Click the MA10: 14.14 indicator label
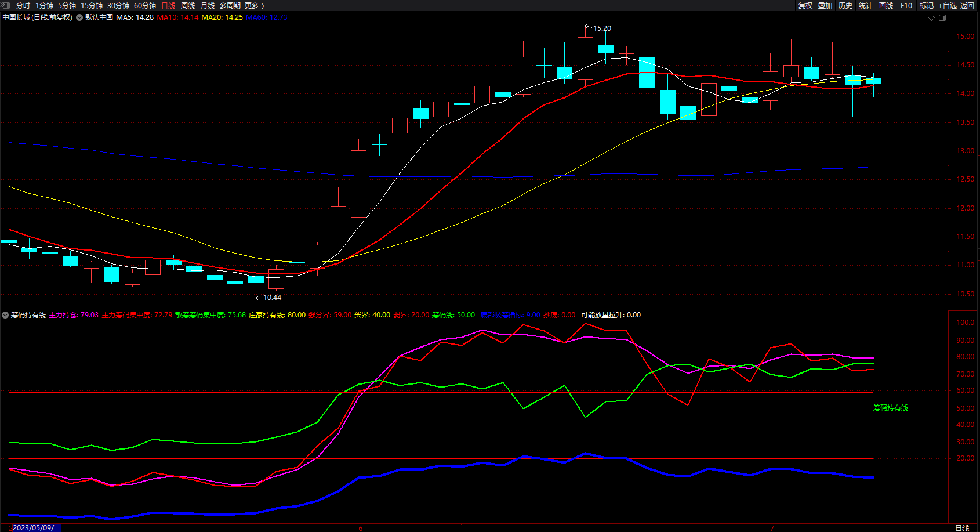The image size is (980, 532). (x=178, y=17)
